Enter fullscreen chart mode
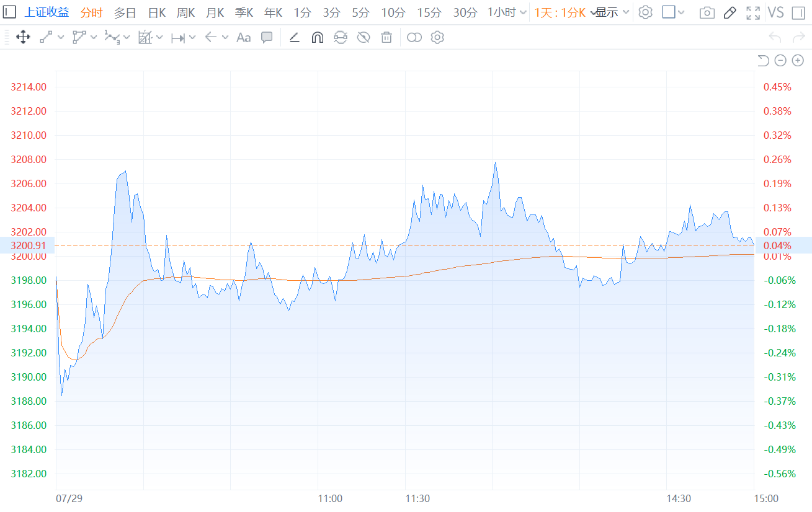 point(753,12)
